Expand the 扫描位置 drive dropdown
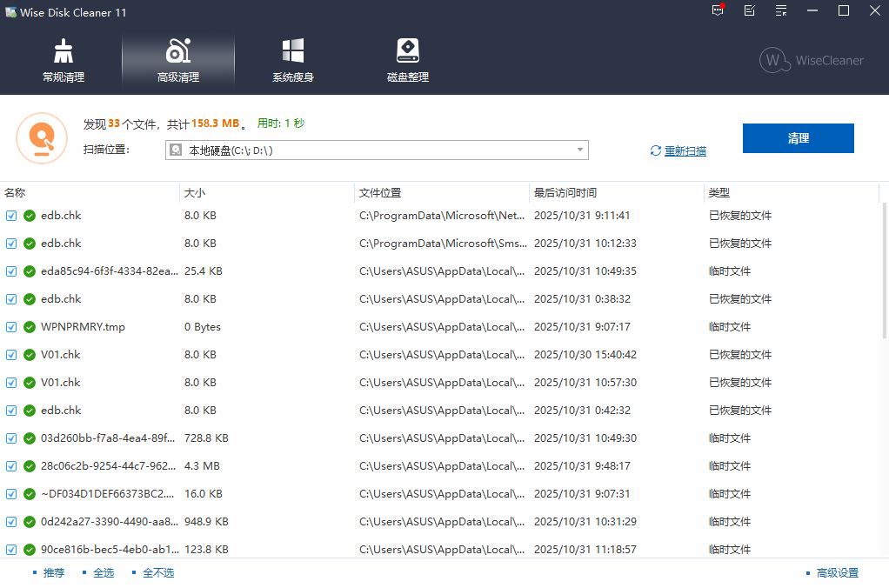 point(579,150)
